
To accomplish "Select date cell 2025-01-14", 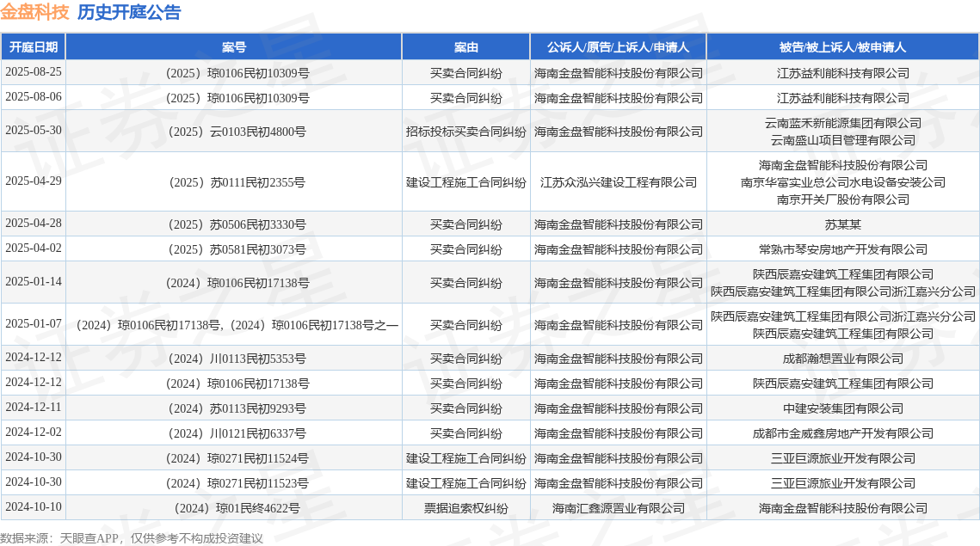I will (x=34, y=282).
